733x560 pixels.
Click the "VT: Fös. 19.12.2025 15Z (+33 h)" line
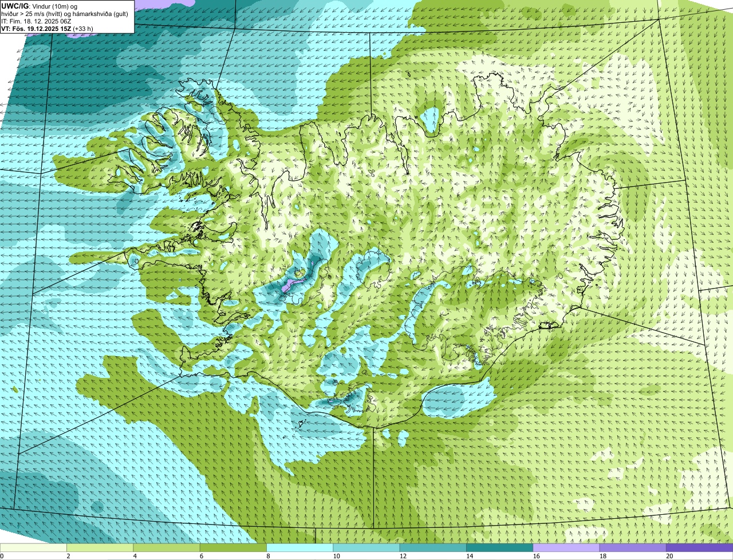(x=48, y=28)
